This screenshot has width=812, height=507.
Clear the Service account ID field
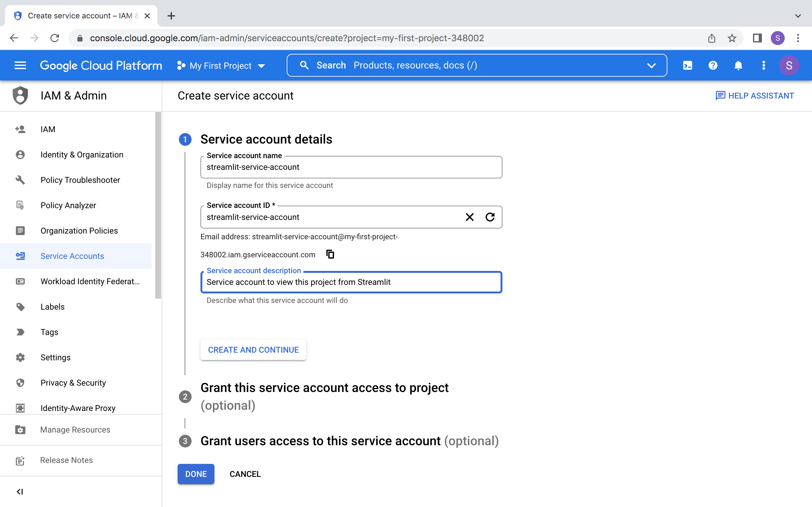click(x=469, y=217)
